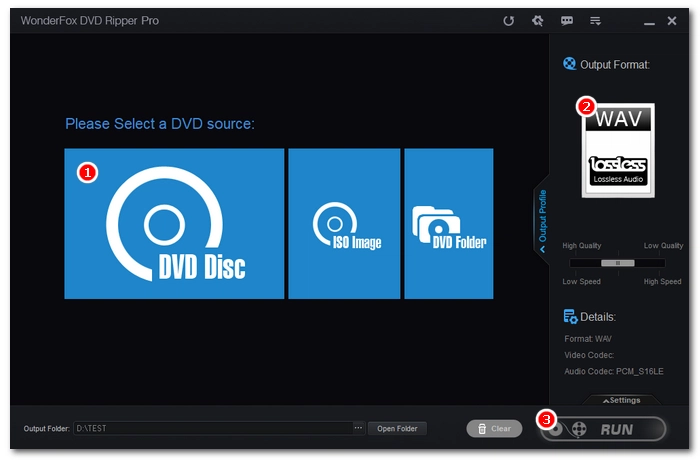Click the 'Format: WAV' detail text
This screenshot has width=700, height=460.
click(588, 339)
